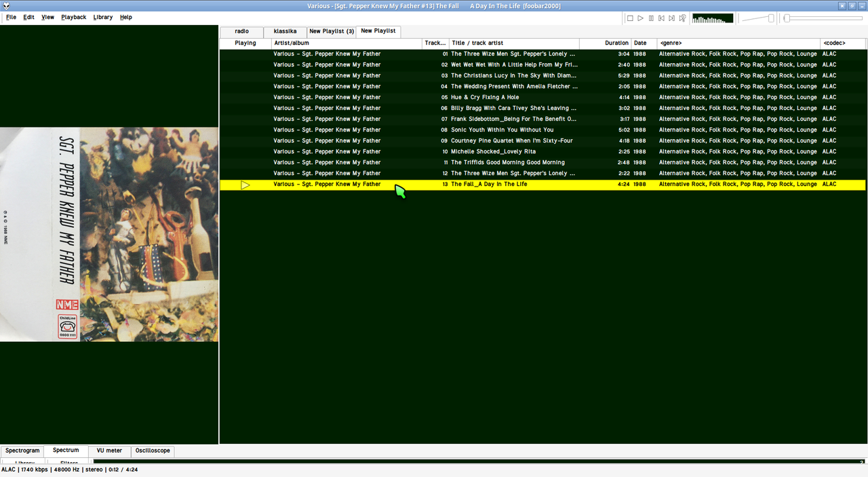Open the Library menu
The image size is (868, 477).
tap(103, 17)
